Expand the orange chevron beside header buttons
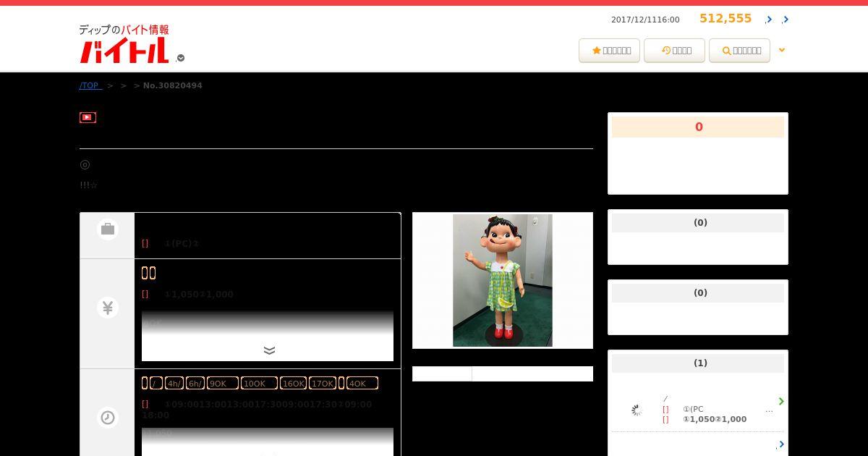 click(x=782, y=50)
